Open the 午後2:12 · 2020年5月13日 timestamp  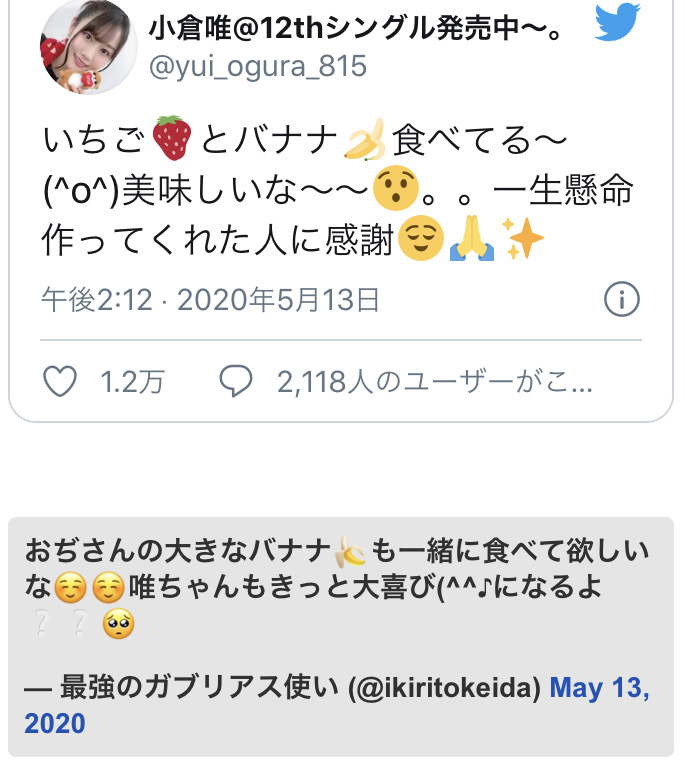coord(211,299)
